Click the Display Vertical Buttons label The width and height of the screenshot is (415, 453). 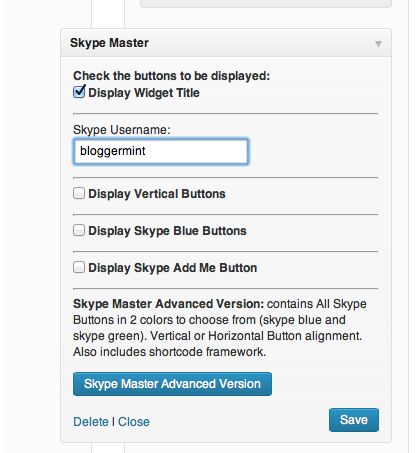coord(157,194)
